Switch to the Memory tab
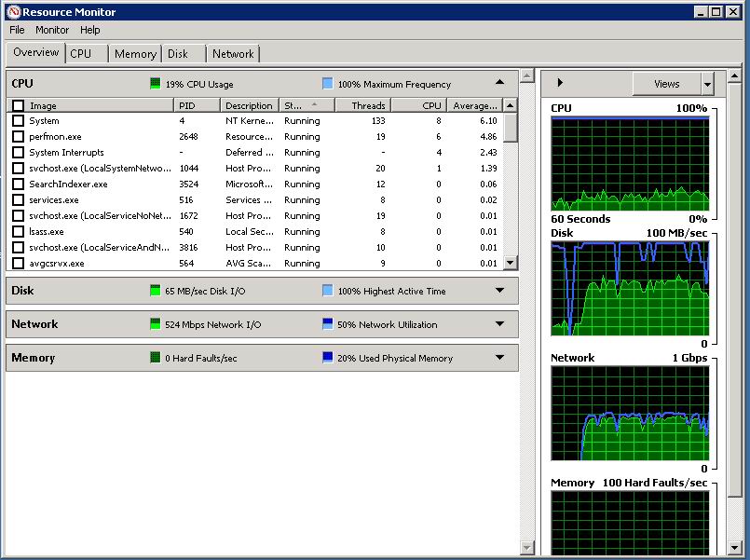The image size is (750, 560). pyautogui.click(x=135, y=54)
